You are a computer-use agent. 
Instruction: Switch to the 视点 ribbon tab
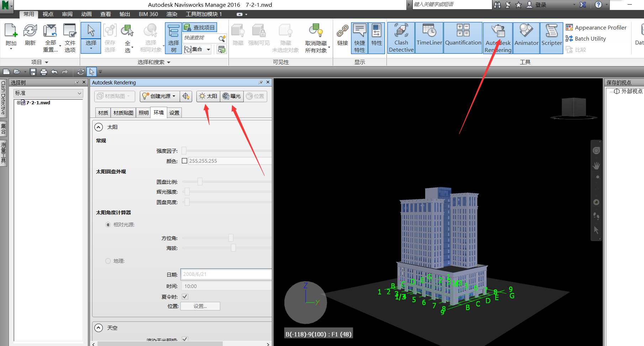48,14
